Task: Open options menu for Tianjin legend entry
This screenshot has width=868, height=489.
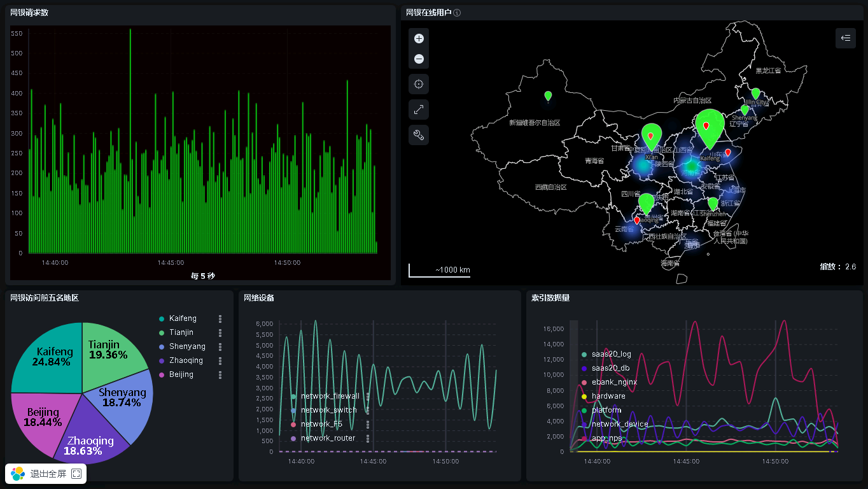Action: point(220,332)
